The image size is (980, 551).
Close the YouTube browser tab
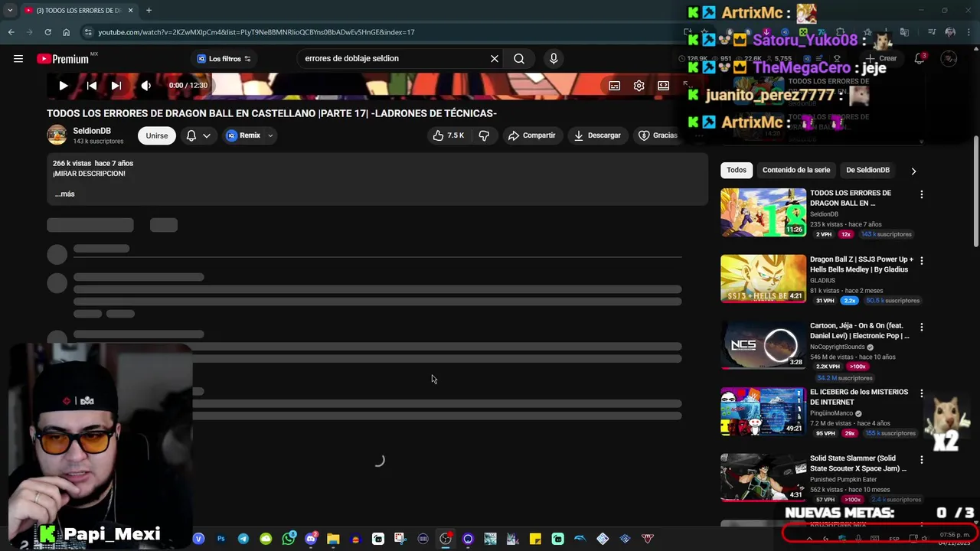(x=130, y=11)
